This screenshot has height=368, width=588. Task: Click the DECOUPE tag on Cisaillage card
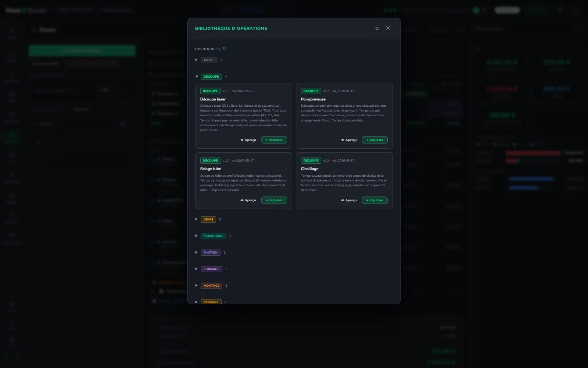coord(311,160)
